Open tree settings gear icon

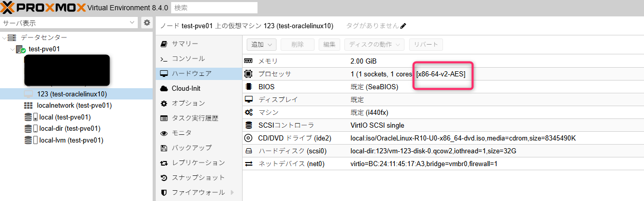[x=147, y=23]
